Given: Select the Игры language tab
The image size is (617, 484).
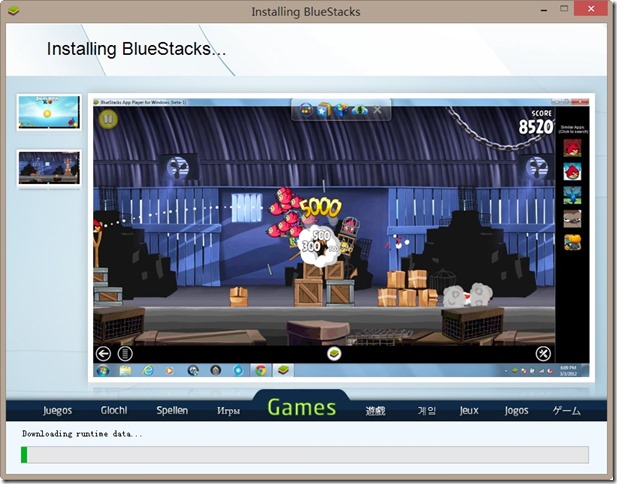Looking at the screenshot, I should click(x=229, y=411).
